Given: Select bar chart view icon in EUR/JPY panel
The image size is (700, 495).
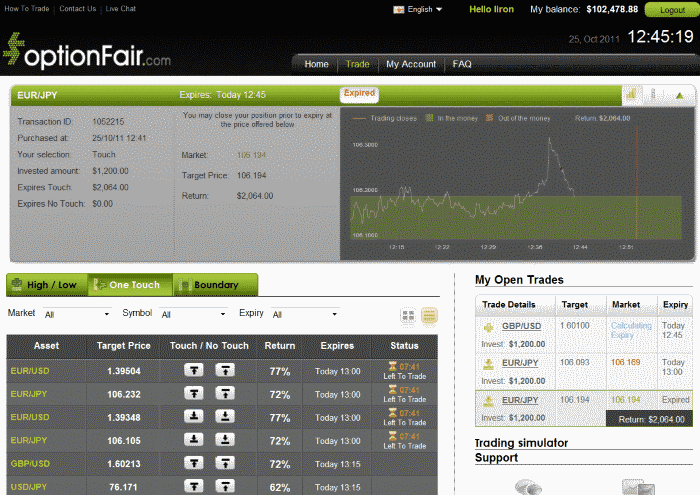Looking at the screenshot, I should click(632, 95).
